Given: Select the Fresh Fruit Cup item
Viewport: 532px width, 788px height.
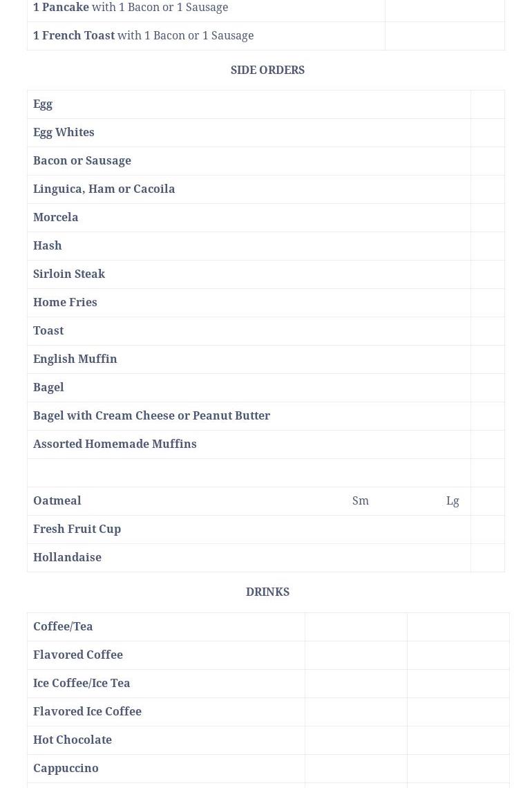Looking at the screenshot, I should pyautogui.click(x=77, y=529).
